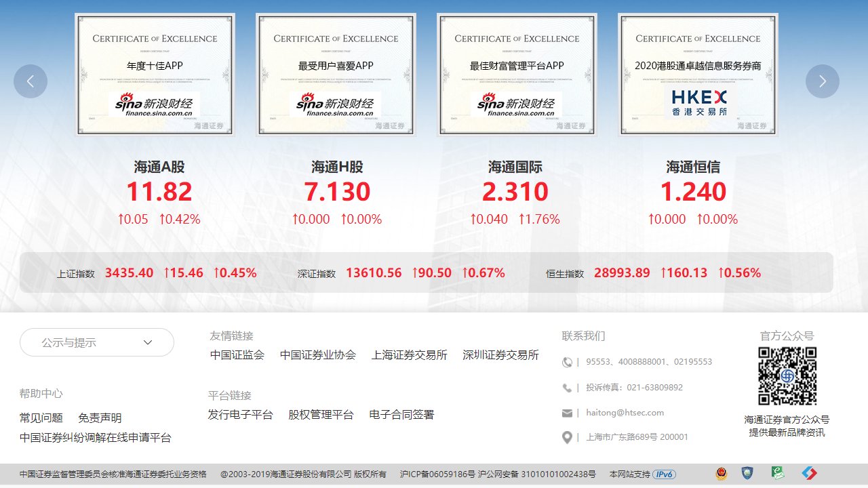Click 沪公网安备 31010101002438号
This screenshot has height=488, width=868.
coord(537,474)
